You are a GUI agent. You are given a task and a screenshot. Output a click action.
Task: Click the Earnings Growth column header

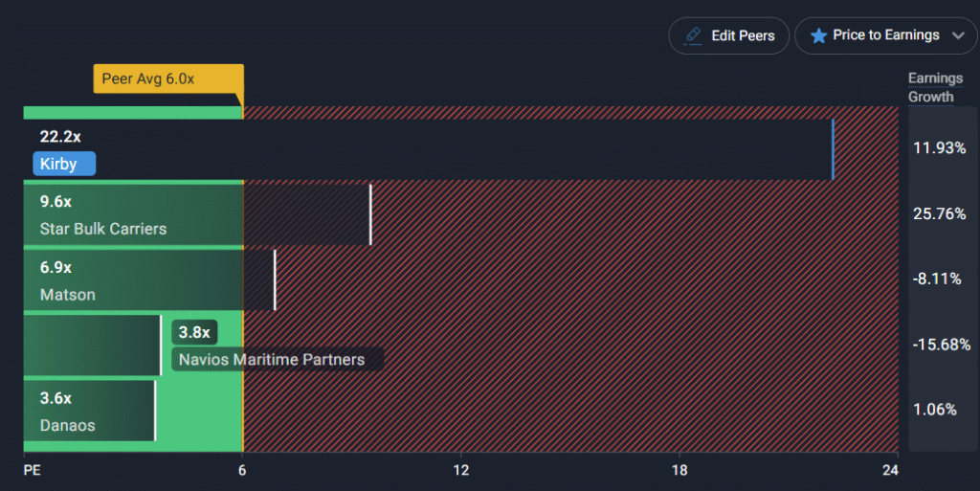click(x=935, y=87)
